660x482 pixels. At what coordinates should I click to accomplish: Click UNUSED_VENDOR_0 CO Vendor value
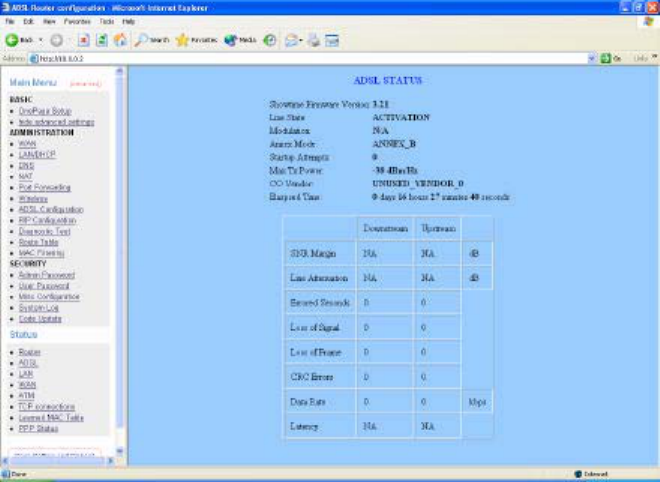(x=418, y=184)
